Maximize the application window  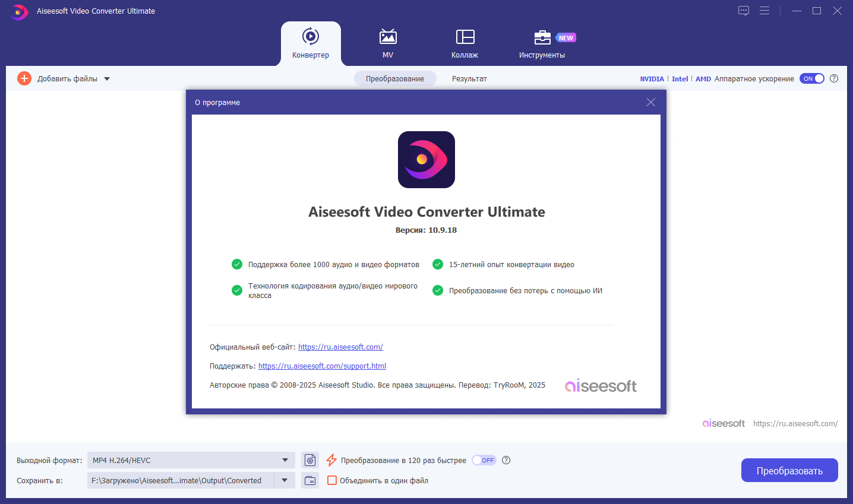click(817, 11)
